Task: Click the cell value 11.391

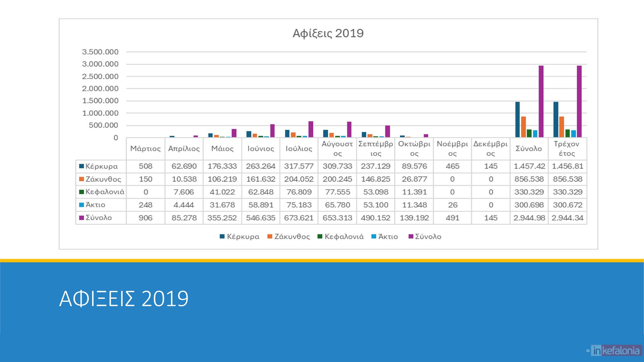Action: 414,192
